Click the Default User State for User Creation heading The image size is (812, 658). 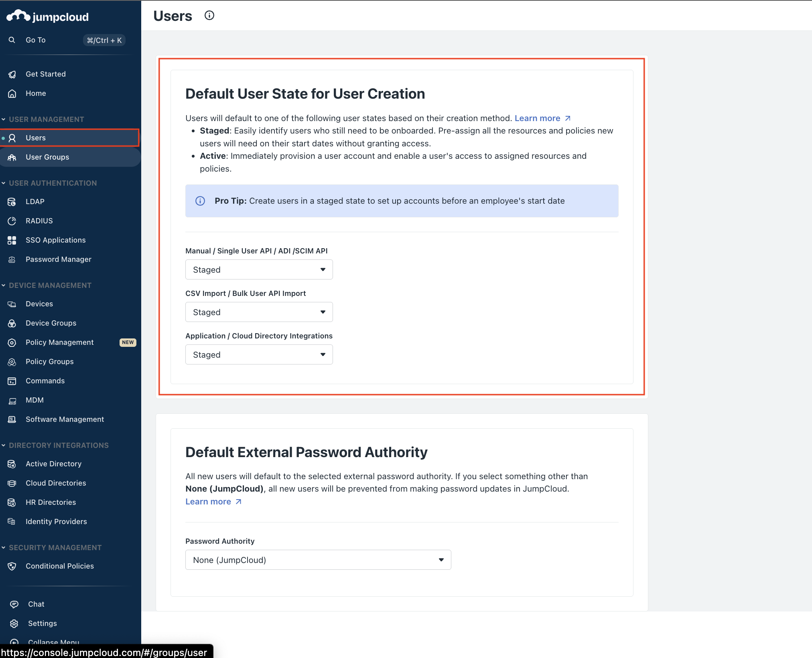click(305, 94)
